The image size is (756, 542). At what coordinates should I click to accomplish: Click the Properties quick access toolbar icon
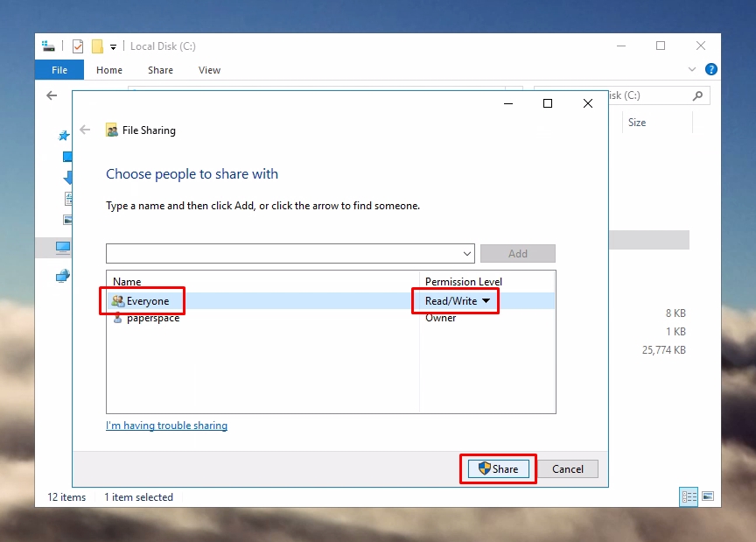[78, 46]
